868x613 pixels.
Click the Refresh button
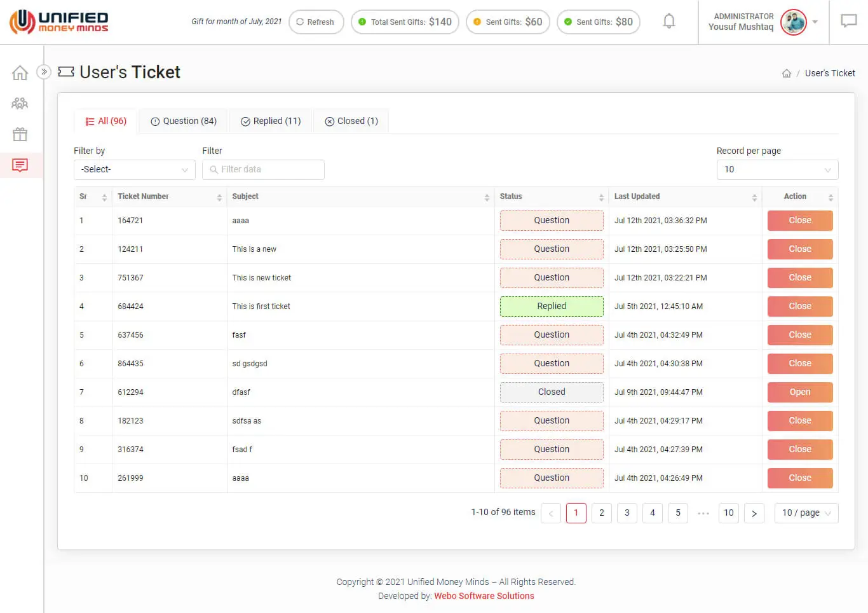[x=316, y=22]
